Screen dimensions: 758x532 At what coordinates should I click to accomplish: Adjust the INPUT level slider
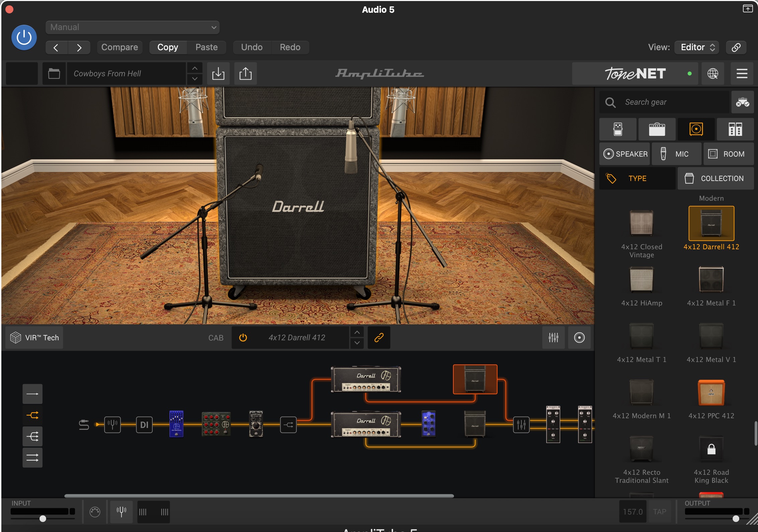(43, 519)
